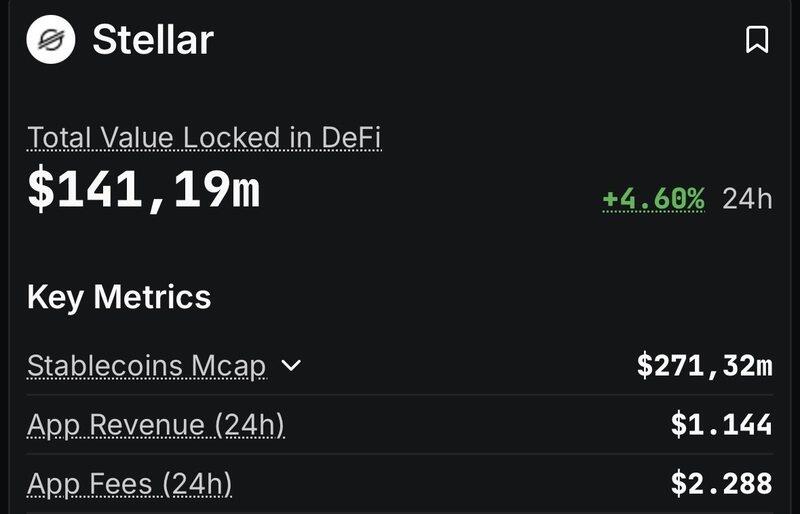Open the App Revenue (24h) metric label
The image size is (800, 514).
click(x=156, y=425)
